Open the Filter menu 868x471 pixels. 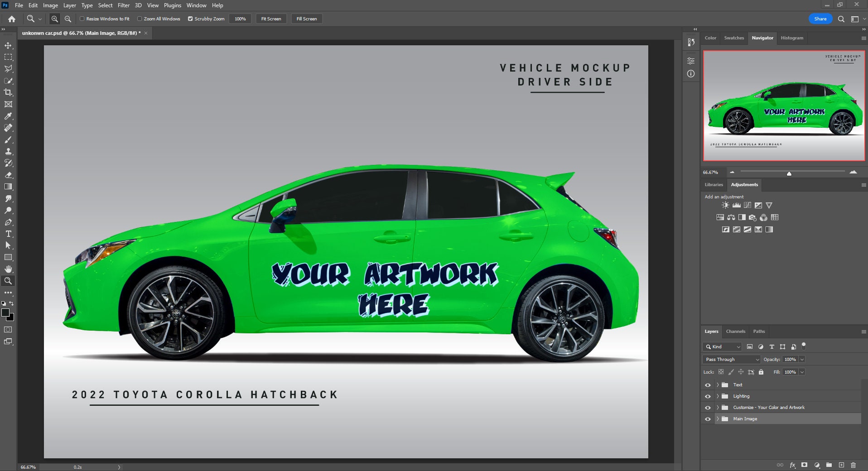point(124,5)
